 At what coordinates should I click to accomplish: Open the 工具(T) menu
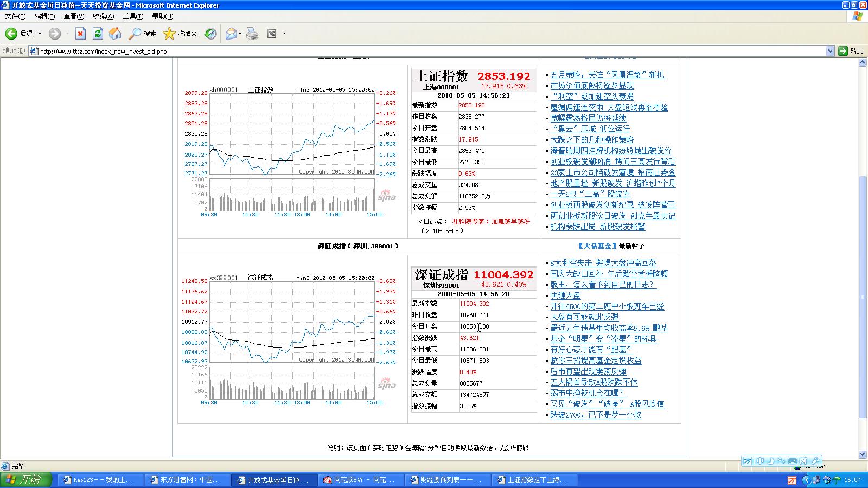pyautogui.click(x=133, y=16)
